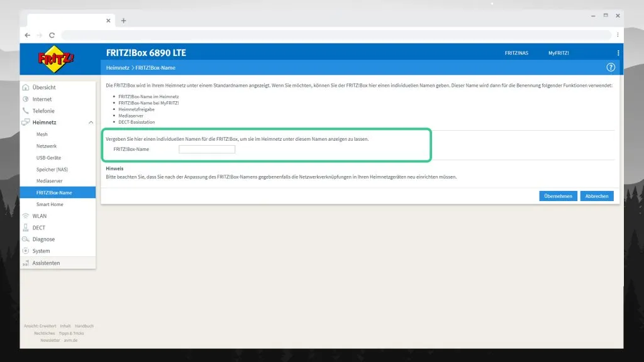Open Internet menu in the sidebar

pos(42,99)
